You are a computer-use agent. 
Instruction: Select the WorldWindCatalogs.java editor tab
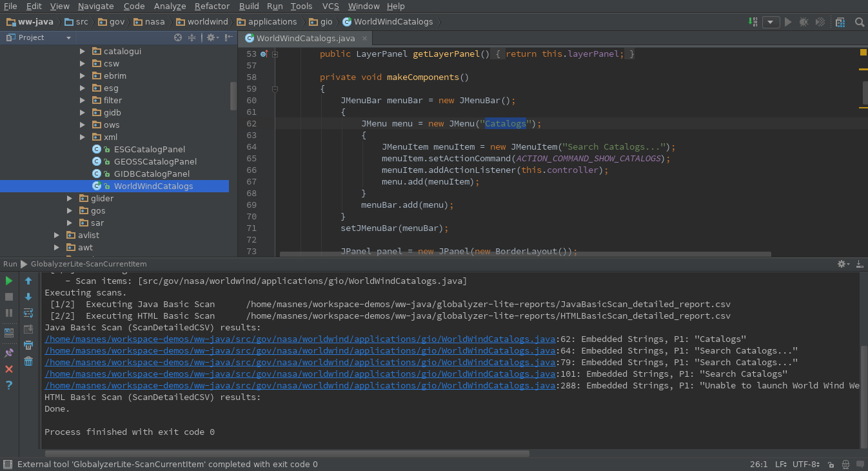point(306,38)
